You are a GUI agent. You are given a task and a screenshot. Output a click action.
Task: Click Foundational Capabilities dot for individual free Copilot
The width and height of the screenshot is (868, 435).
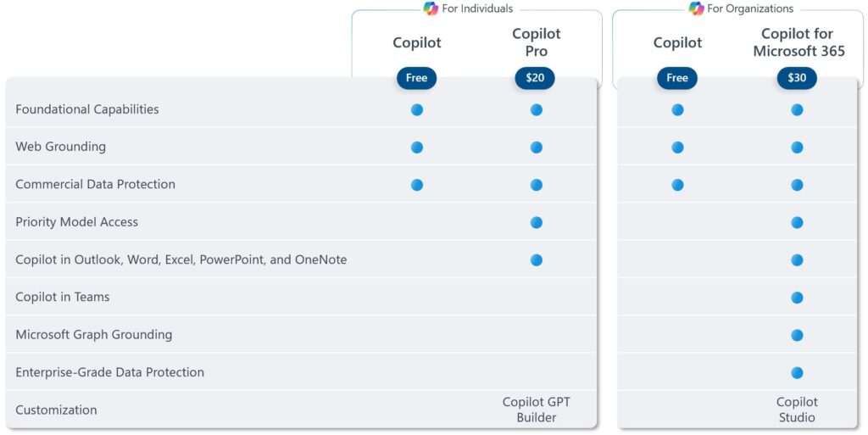coord(417,109)
